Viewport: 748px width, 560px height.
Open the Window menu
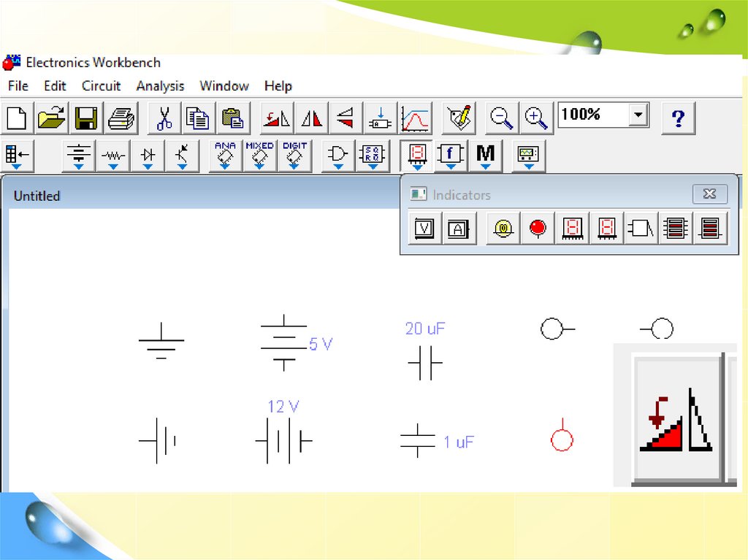[x=224, y=86]
